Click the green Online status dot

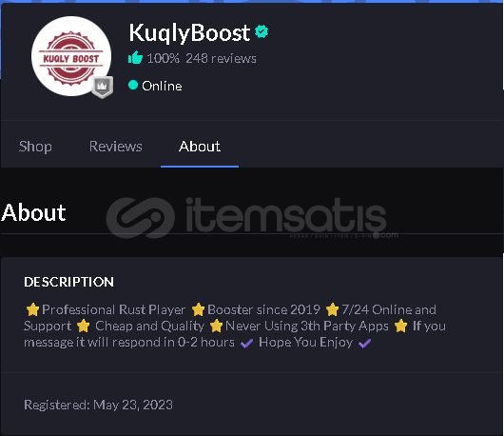[133, 85]
